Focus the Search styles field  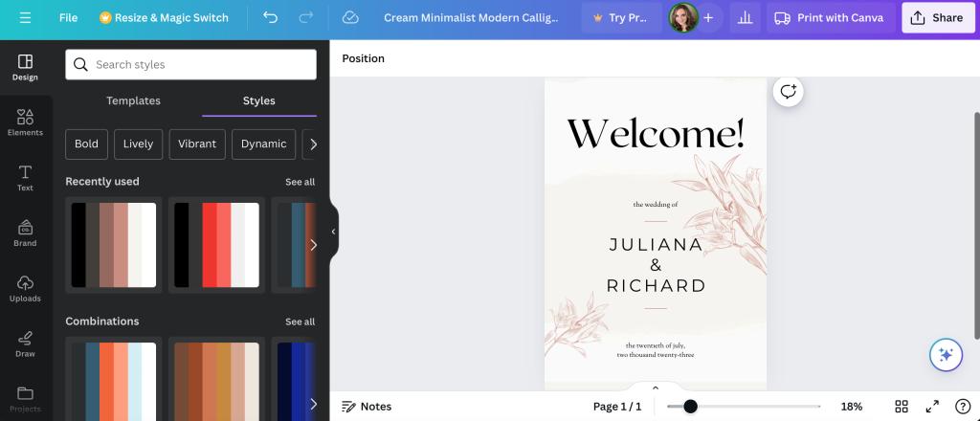click(x=190, y=64)
